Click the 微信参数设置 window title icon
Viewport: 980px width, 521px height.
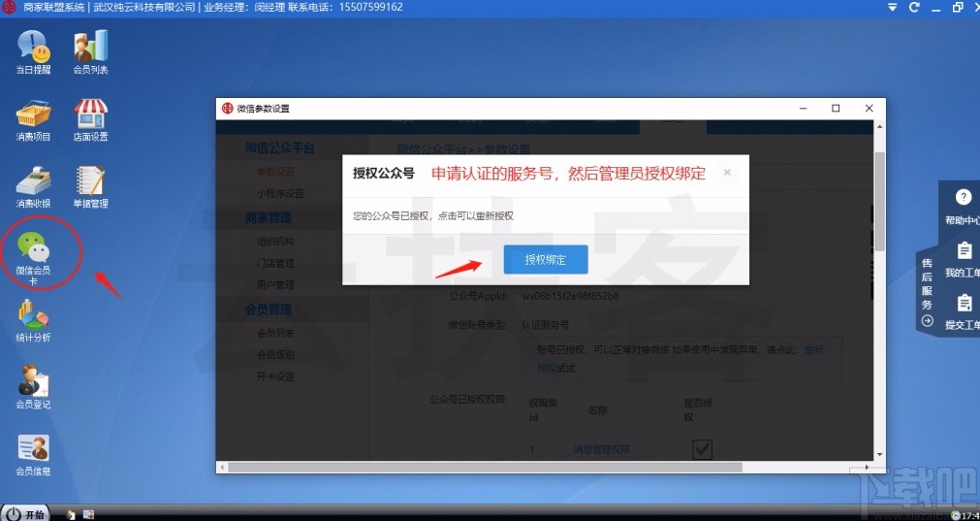[228, 109]
